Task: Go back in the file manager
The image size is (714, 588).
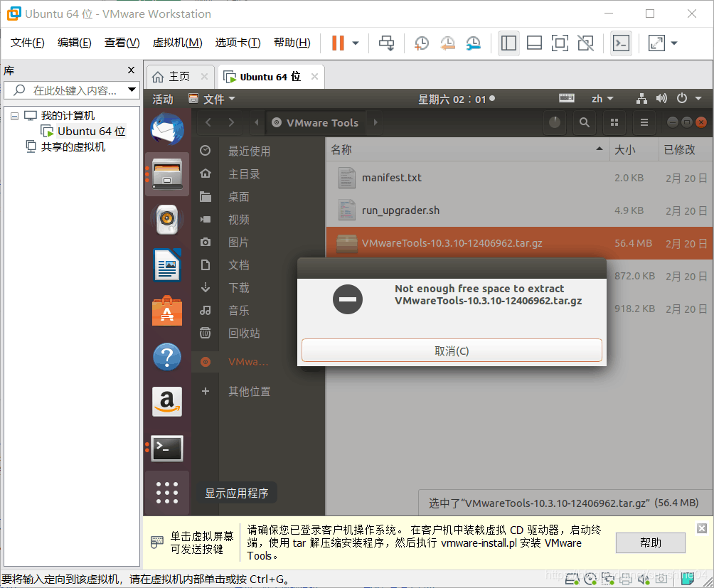Action: pyautogui.click(x=208, y=122)
